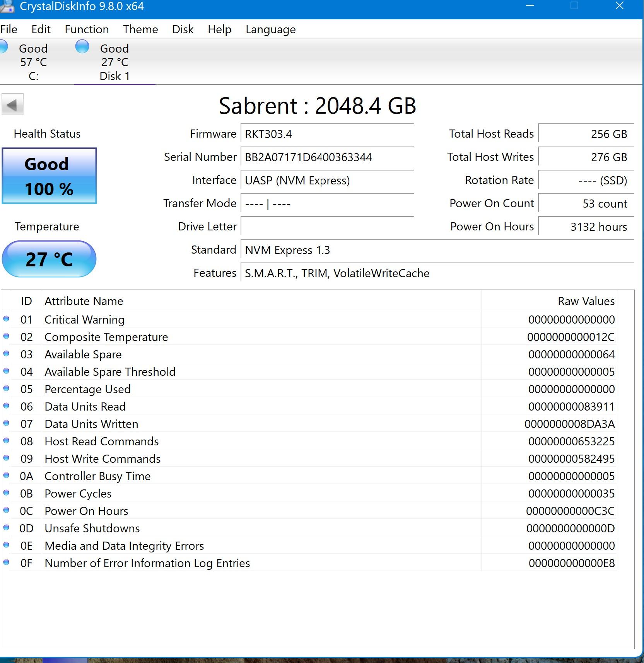
Task: Click the previous disk arrow button
Action: coord(12,104)
